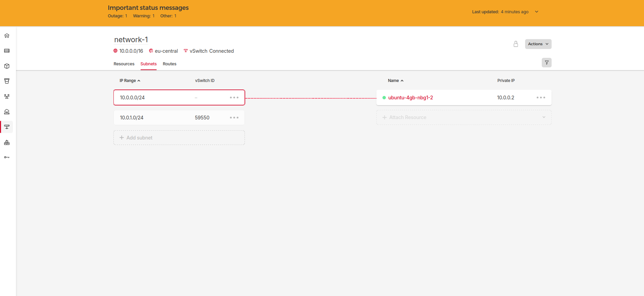The height and width of the screenshot is (296, 644).
Task: Open options menu for ubuntu-4gb-nbg1-2 resource
Action: [541, 98]
